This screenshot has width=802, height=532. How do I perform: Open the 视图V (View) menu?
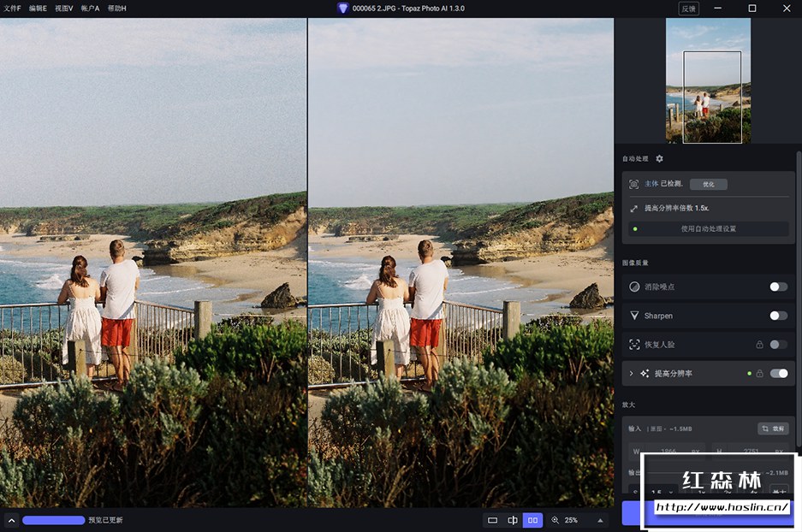click(64, 8)
